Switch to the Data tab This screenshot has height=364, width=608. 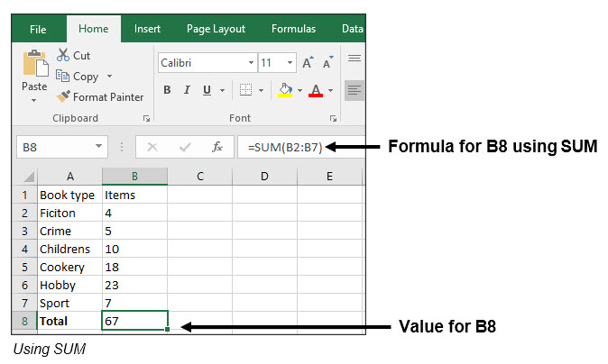(352, 29)
